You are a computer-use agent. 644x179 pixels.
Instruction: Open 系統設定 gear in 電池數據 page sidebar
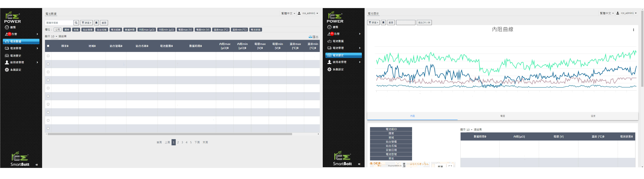pos(7,70)
